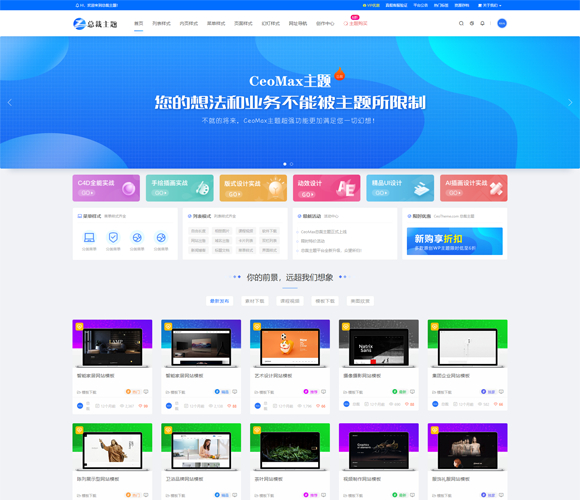
Task: Click the fourth round icon under 菜单样式
Action: click(161, 237)
